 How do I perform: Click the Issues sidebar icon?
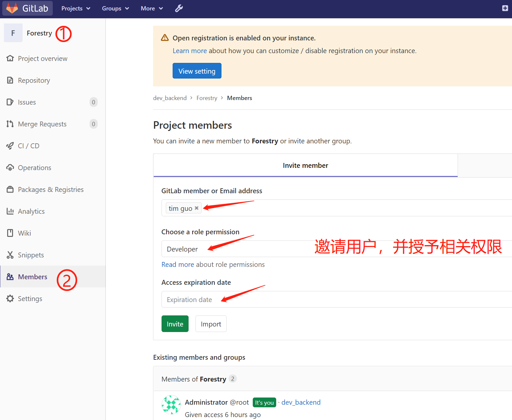click(10, 102)
